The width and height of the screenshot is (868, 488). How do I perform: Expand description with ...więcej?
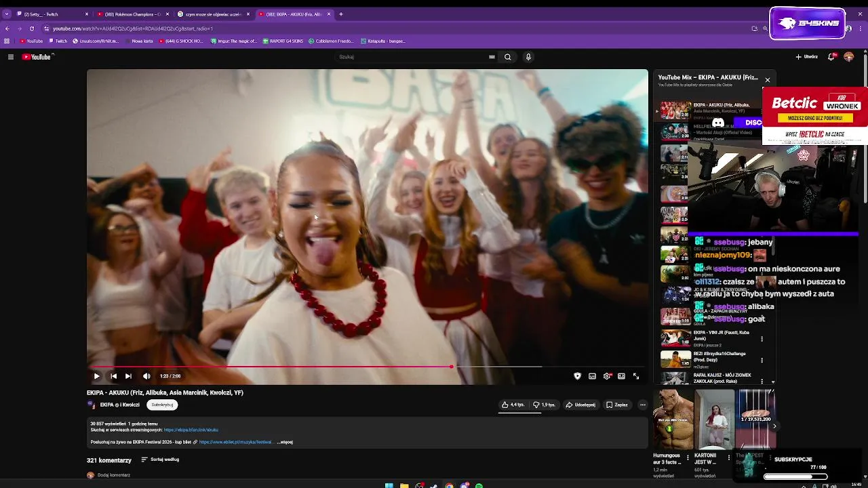tap(285, 442)
